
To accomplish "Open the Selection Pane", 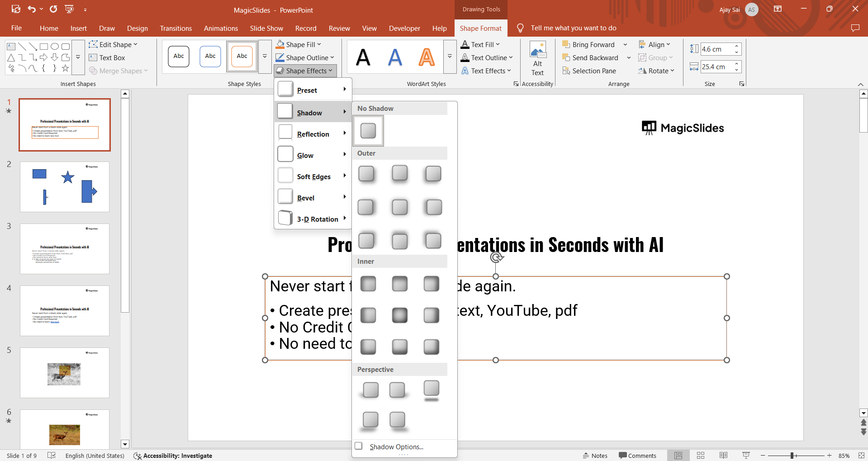I will (589, 71).
